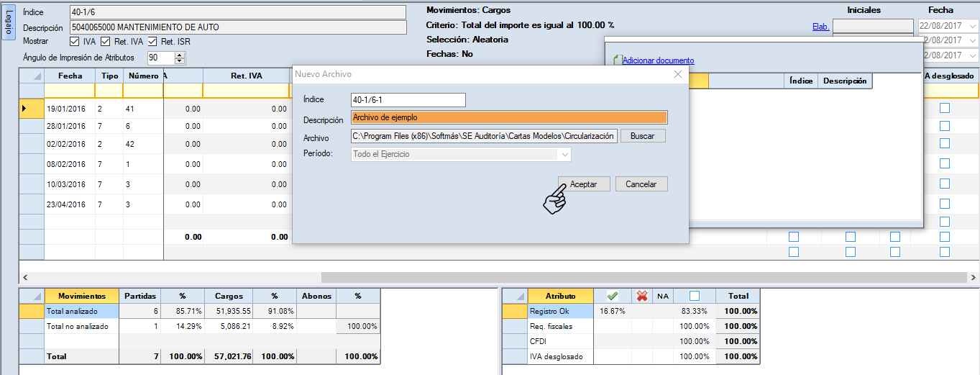980x375 pixels.
Task: Close the Nuevo Archivo dialog with X
Action: (677, 74)
